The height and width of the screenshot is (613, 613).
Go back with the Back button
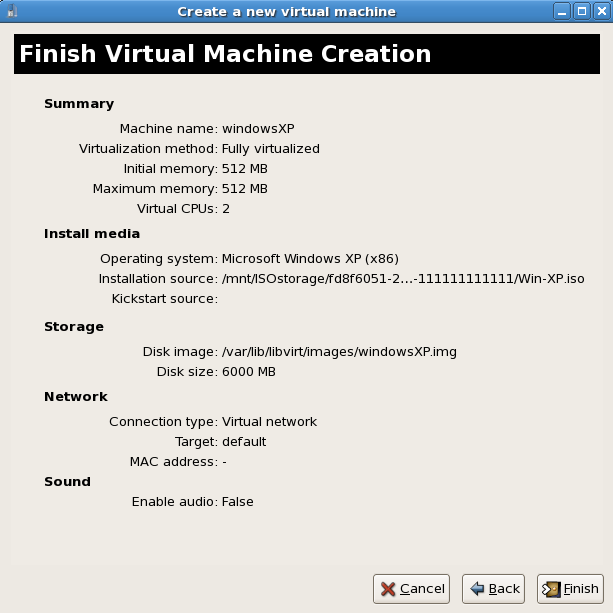pyautogui.click(x=495, y=589)
